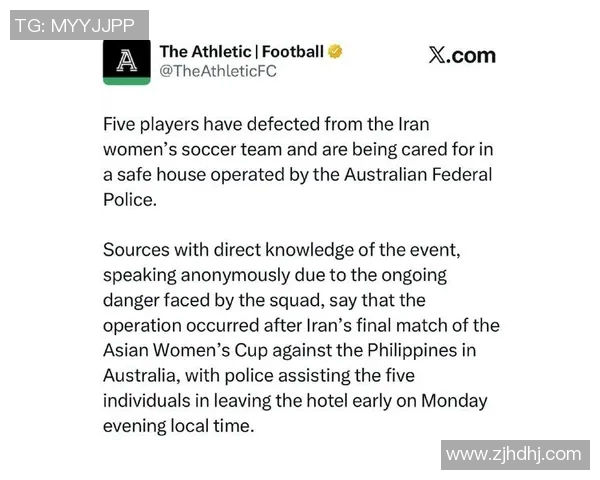This screenshot has width=600, height=480.
Task: Open the www.zjhdhj.com watermark link
Action: pos(513,454)
